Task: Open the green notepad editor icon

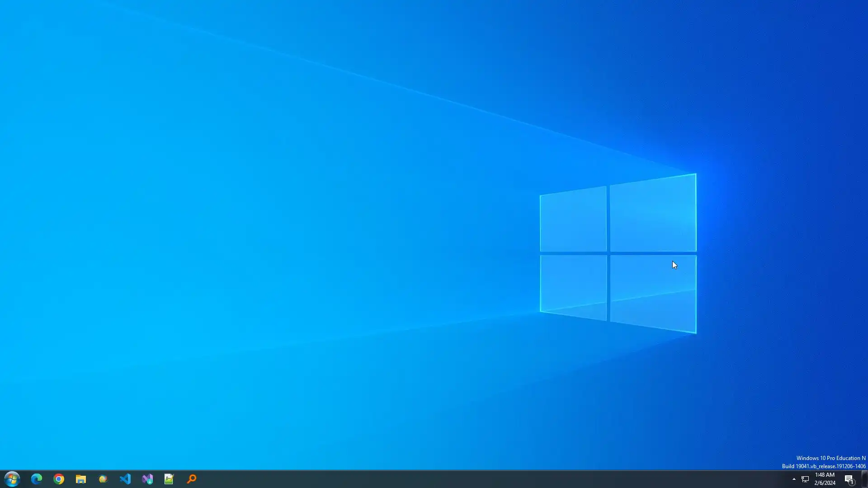Action: point(169,479)
